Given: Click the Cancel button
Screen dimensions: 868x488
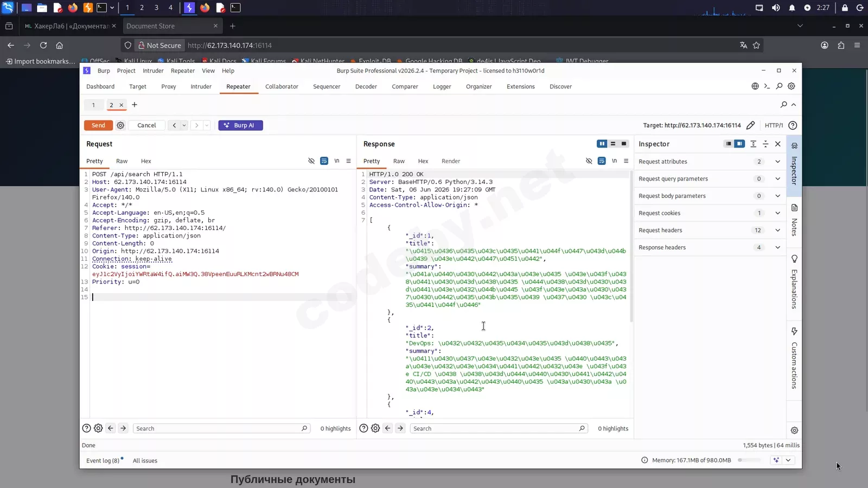Looking at the screenshot, I should point(146,125).
